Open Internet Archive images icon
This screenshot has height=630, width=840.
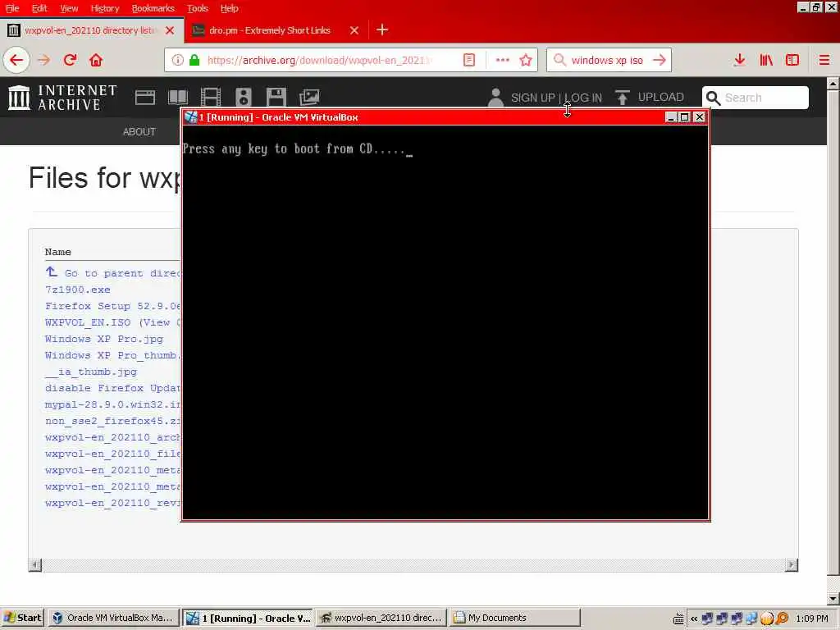pyautogui.click(x=309, y=98)
